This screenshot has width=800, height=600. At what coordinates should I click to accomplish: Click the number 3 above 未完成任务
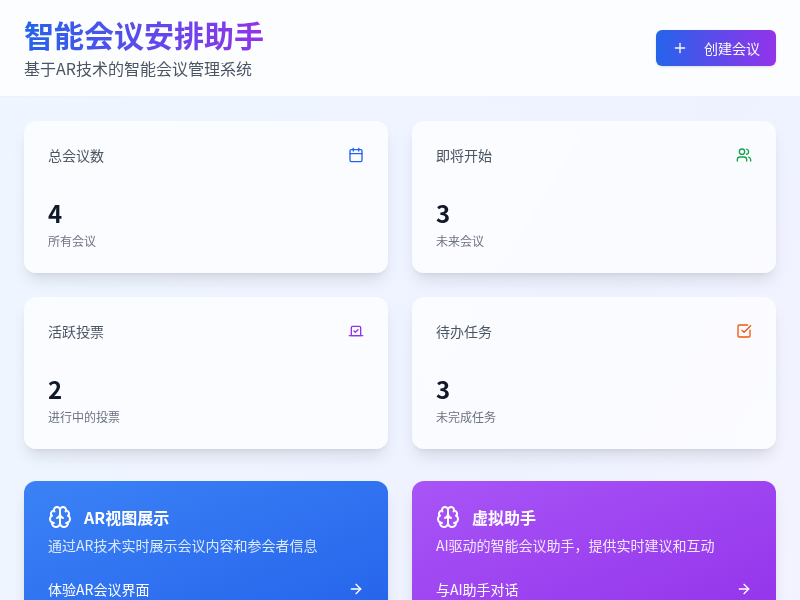click(443, 390)
